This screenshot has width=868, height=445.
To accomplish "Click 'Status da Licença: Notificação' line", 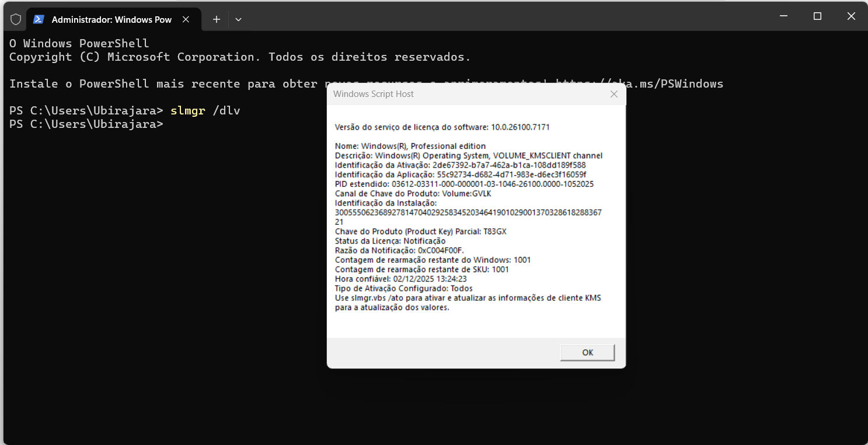I will point(391,241).
